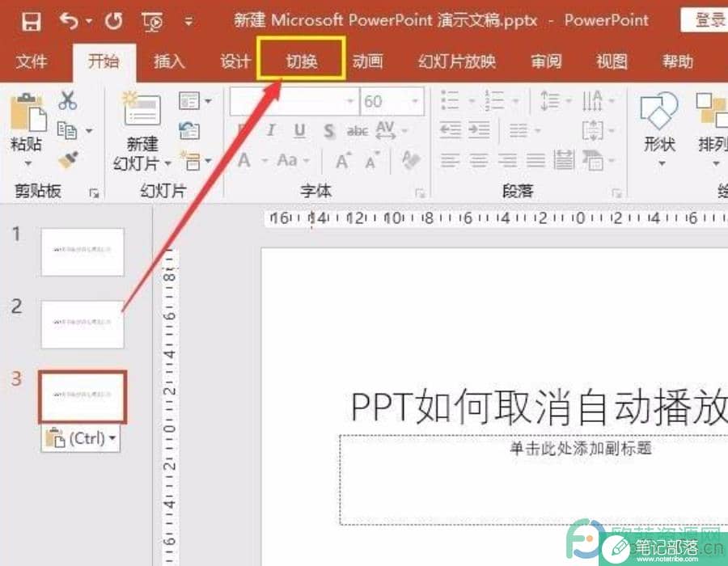Viewport: 728px width, 566px height.
Task: Open the font color A picker
Action: 244,161
